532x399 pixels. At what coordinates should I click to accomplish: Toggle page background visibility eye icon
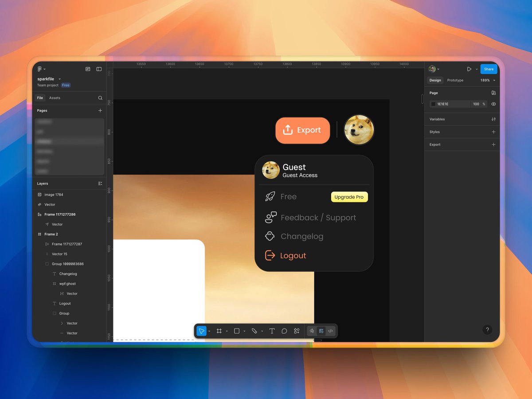(494, 104)
